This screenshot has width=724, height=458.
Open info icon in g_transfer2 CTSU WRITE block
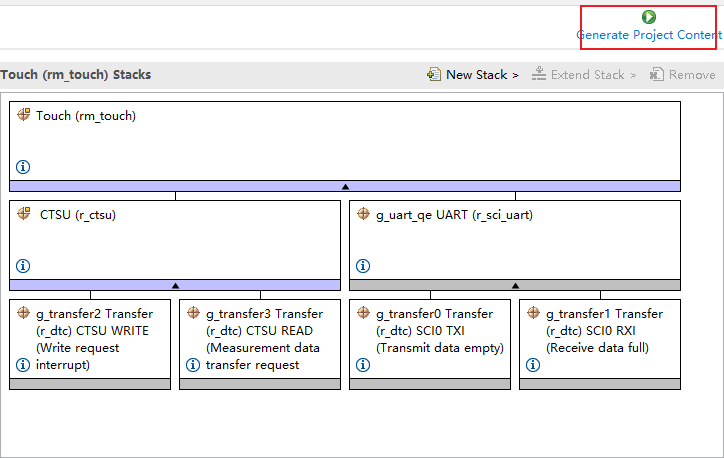click(x=23, y=365)
